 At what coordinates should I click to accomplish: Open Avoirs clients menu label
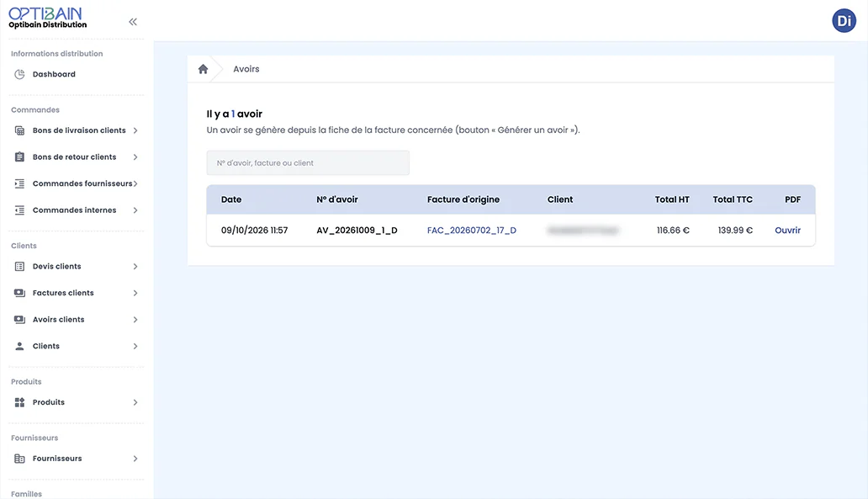coord(59,320)
